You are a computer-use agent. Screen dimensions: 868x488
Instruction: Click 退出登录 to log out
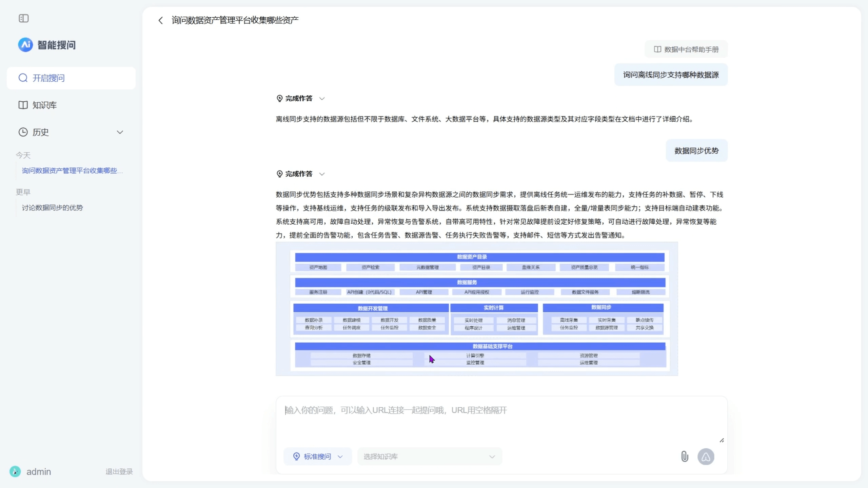coord(119,471)
